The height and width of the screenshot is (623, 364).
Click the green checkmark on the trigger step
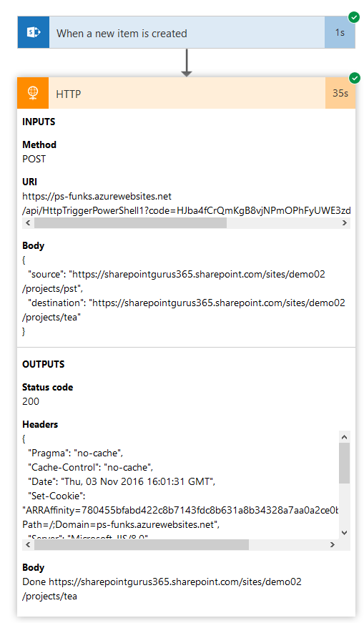354,17
